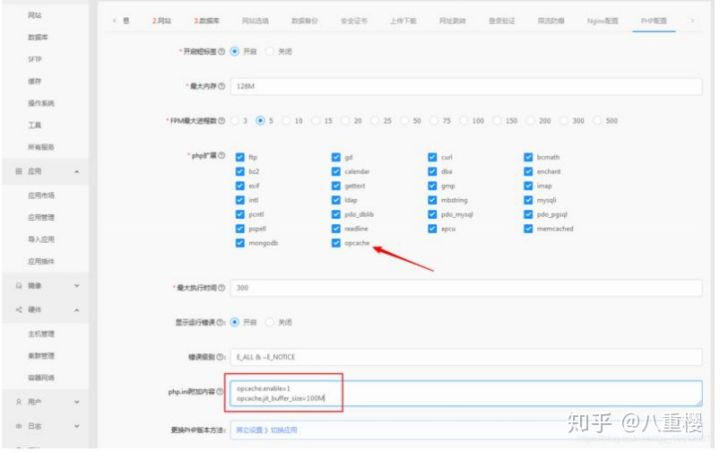This screenshot has height=452, width=720.
Task: Open 应用市场 in the sidebar
Action: (x=41, y=195)
